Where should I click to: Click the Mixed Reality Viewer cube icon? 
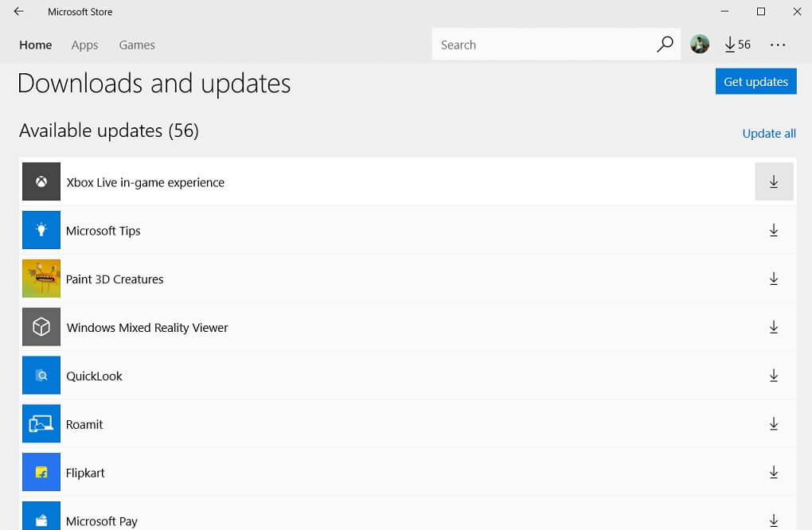tap(41, 327)
